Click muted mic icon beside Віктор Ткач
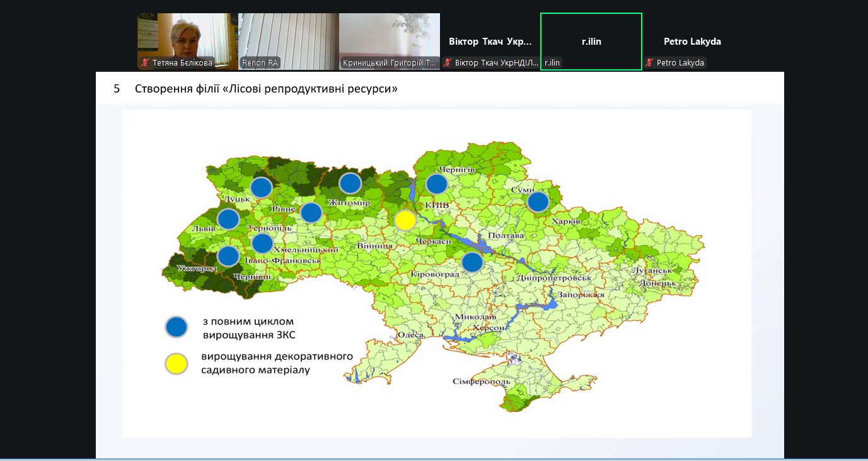Viewport: 868px width, 461px height. [x=448, y=63]
